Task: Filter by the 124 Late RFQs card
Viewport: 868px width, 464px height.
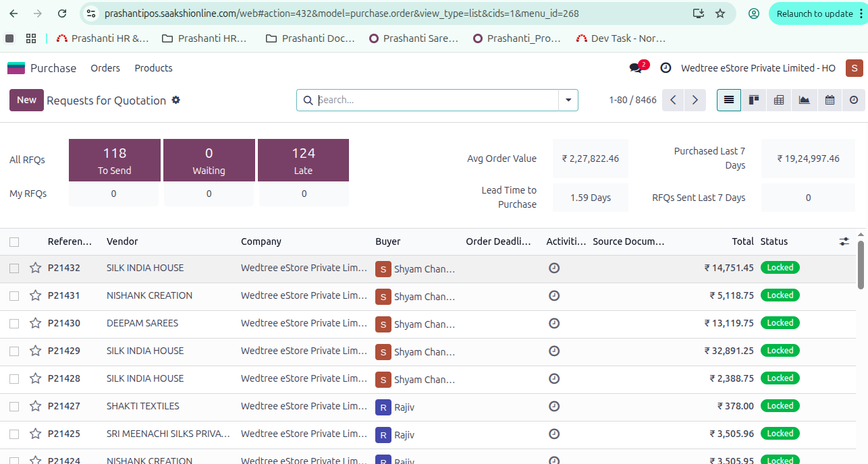Action: 303,160
